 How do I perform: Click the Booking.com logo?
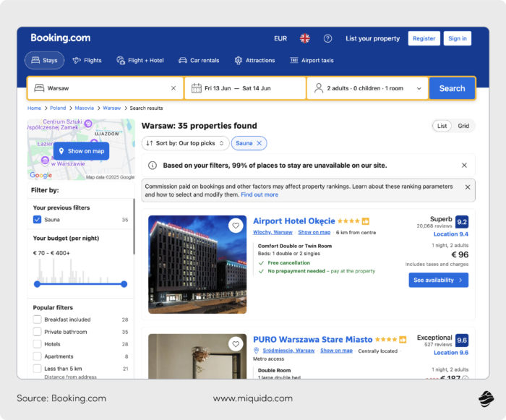(x=60, y=38)
